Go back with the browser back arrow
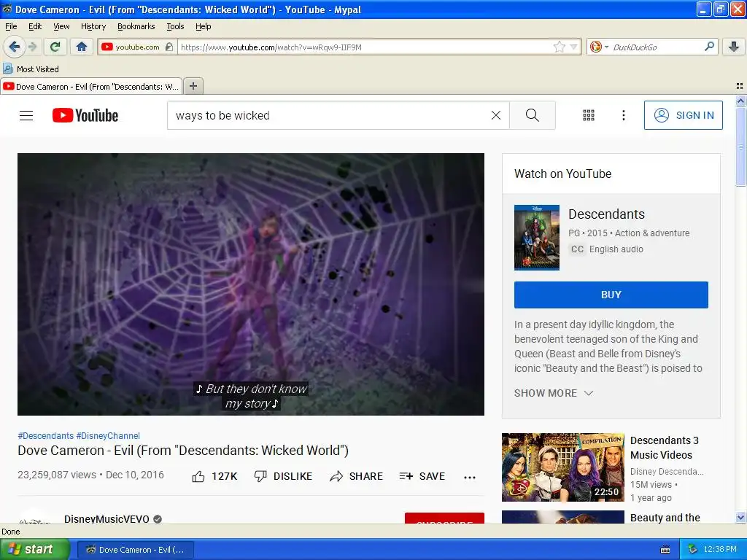This screenshot has width=747, height=560. tap(15, 47)
